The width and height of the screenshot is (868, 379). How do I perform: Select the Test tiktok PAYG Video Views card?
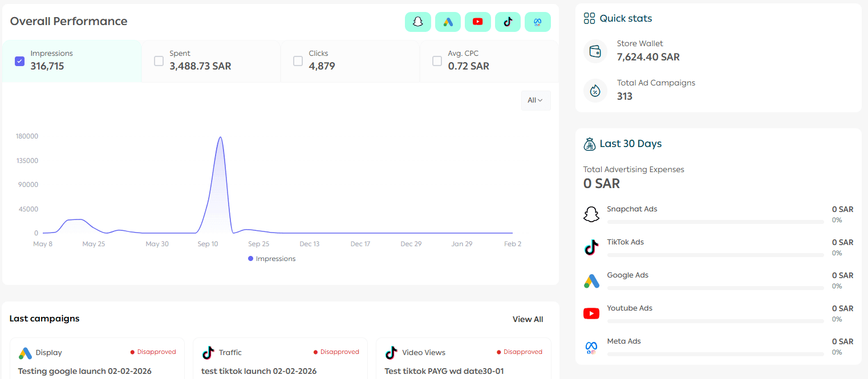pyautogui.click(x=463, y=359)
